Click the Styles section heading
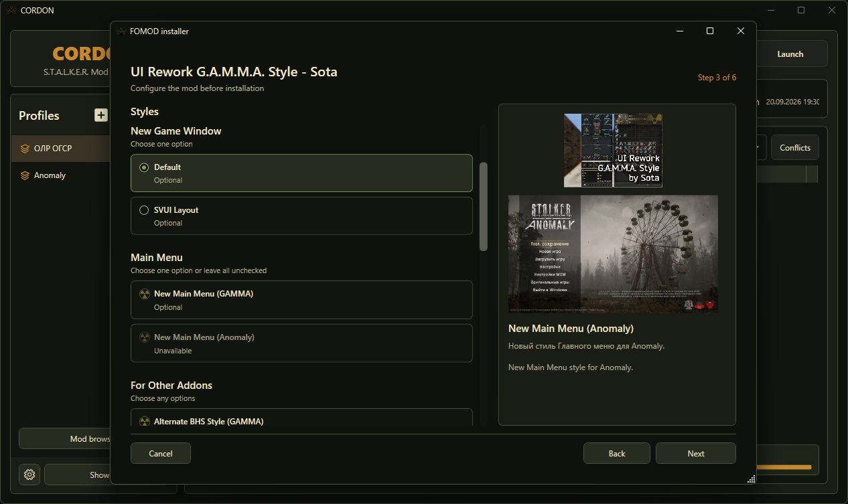The width and height of the screenshot is (848, 504). tap(145, 112)
